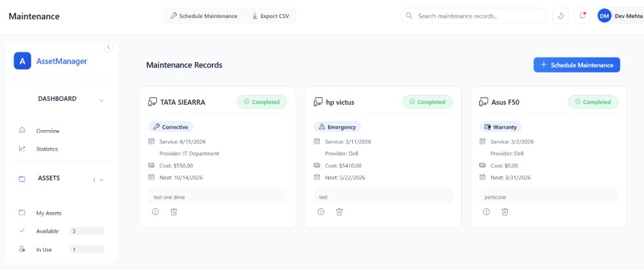This screenshot has height=271, width=644.
Task: Collapse the ASSETS section chevron
Action: pos(101,180)
